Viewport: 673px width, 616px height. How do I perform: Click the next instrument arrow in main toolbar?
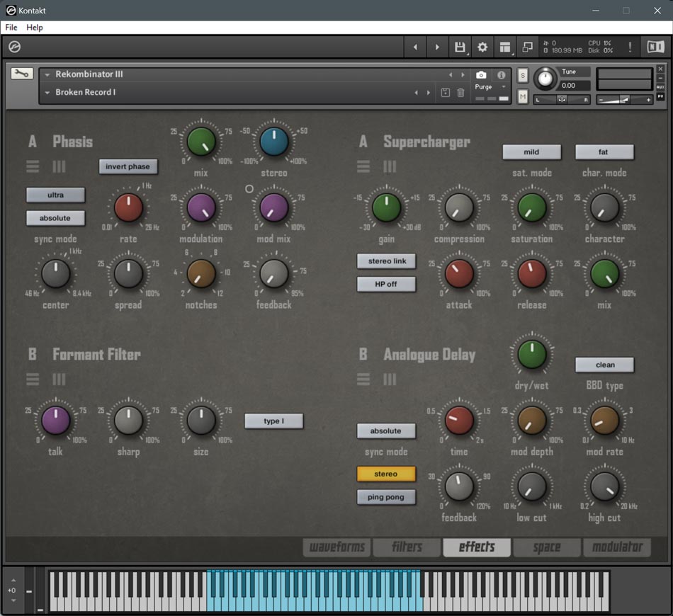[x=437, y=47]
